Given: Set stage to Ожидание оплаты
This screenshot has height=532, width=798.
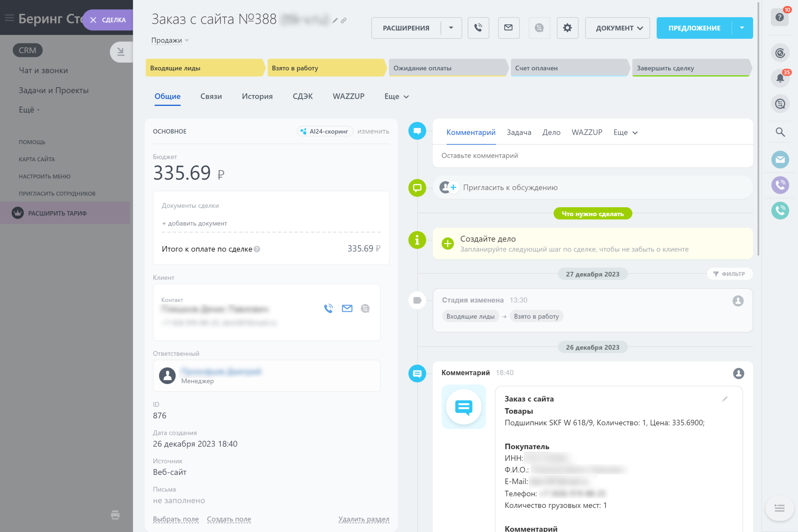Looking at the screenshot, I should point(448,68).
